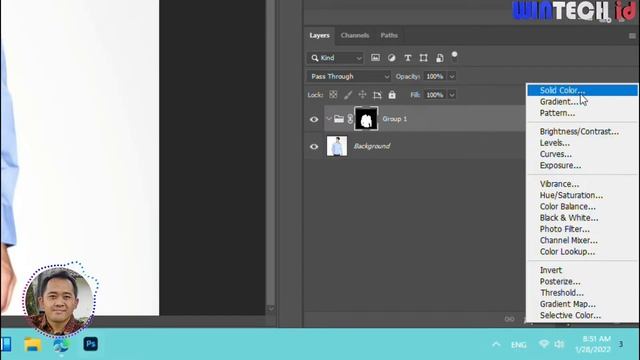
Task: Choose Solid Color fill layer
Action: click(582, 90)
